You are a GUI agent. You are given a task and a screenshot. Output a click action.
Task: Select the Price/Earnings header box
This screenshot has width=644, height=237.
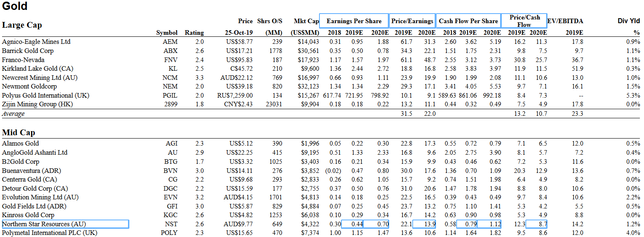click(x=412, y=21)
